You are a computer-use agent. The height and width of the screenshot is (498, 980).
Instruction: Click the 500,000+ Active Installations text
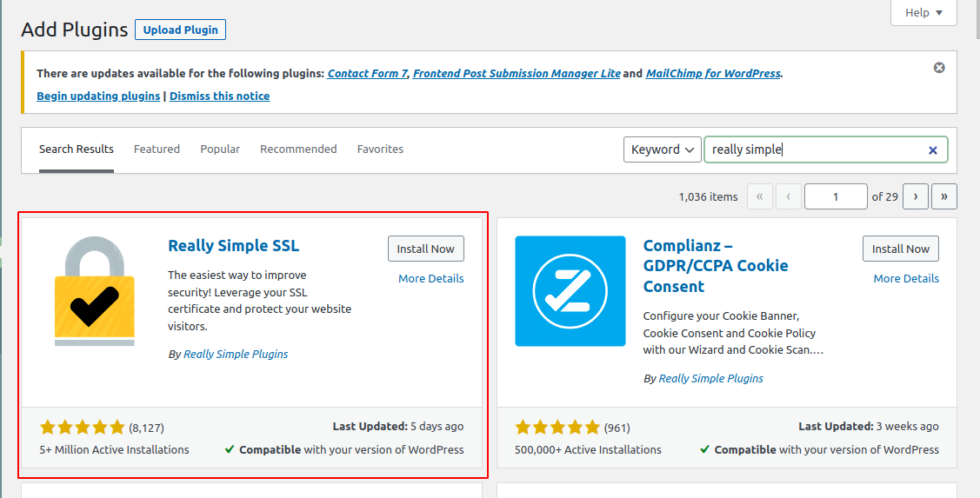(588, 450)
